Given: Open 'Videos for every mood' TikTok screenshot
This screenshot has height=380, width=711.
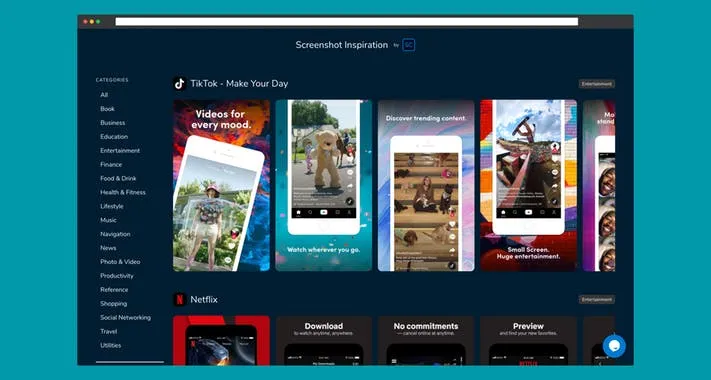Looking at the screenshot, I should tap(221, 185).
